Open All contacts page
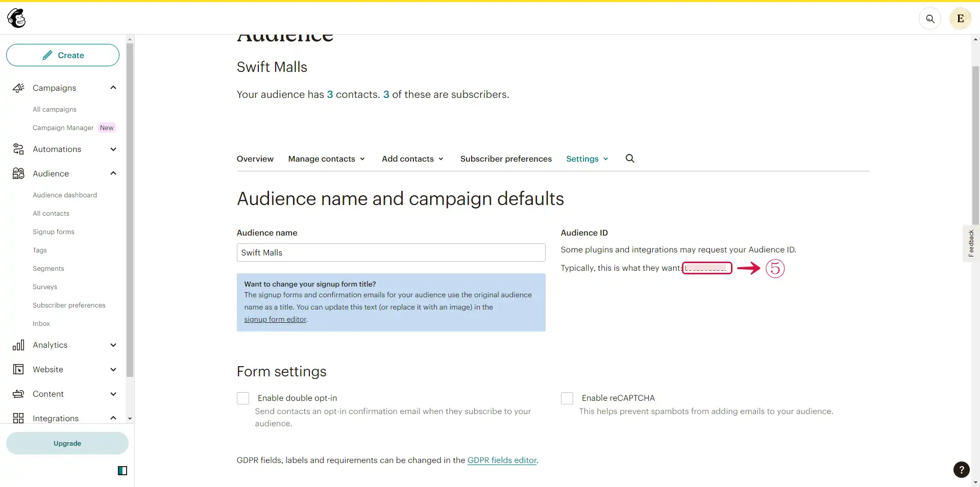Viewport: 980px width, 487px height. tap(51, 213)
